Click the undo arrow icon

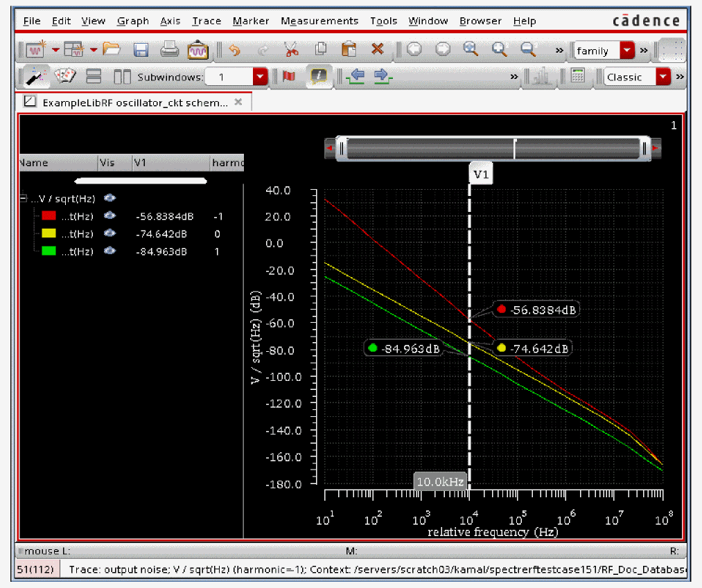coord(234,50)
